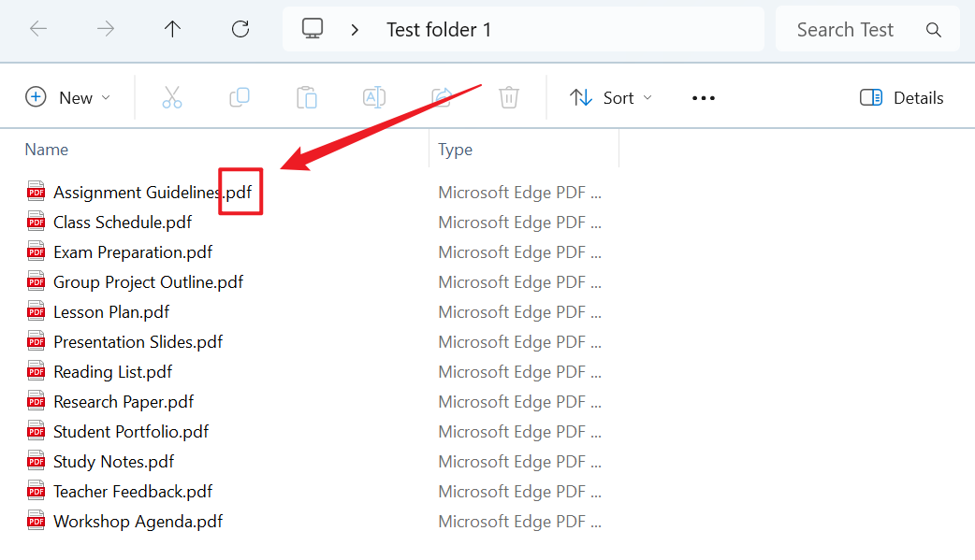The width and height of the screenshot is (975, 560).
Task: Sort files by clicking the Type column header
Action: pyautogui.click(x=455, y=149)
